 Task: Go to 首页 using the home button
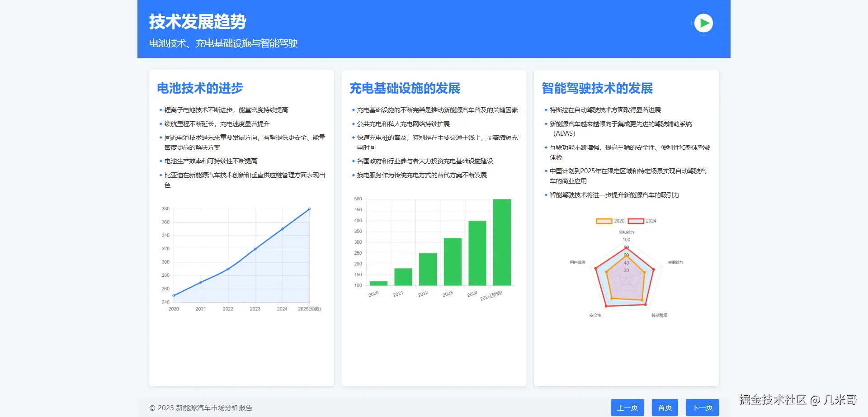click(664, 407)
